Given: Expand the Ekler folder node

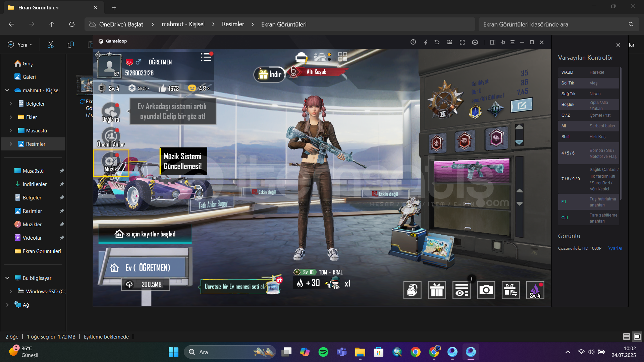Looking at the screenshot, I should click(x=11, y=117).
